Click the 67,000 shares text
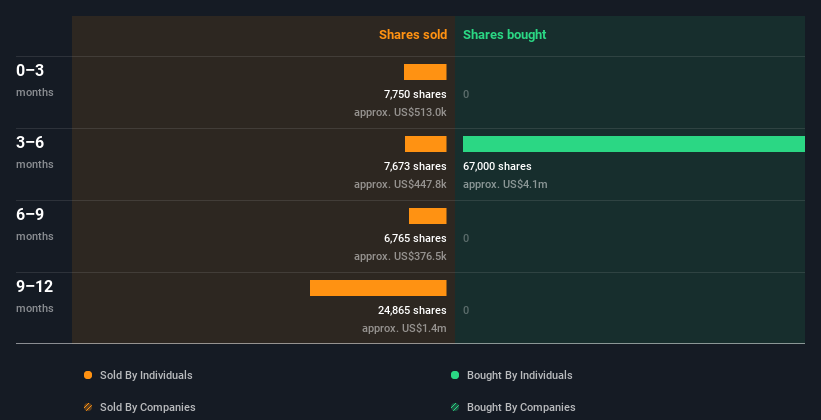Viewport: 821px width, 420px height. [x=497, y=166]
